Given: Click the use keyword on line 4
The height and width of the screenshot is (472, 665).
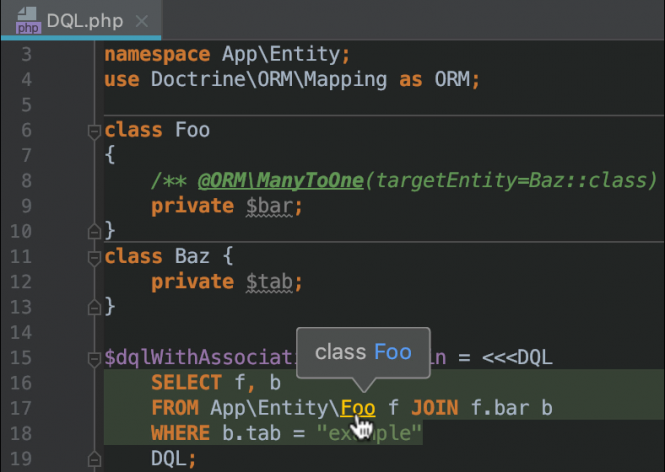Looking at the screenshot, I should 122,80.
